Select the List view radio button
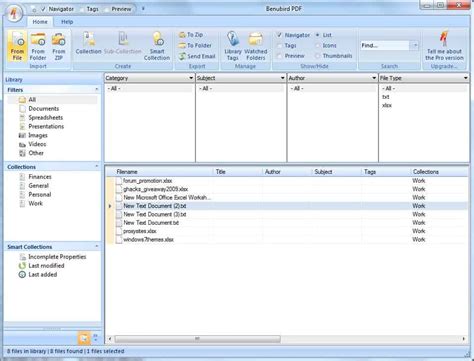Image resolution: width=474 pixels, height=361 pixels. coord(318,35)
